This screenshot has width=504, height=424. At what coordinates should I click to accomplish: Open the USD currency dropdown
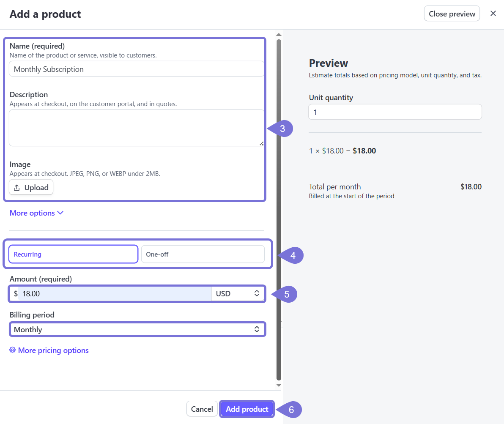click(x=238, y=293)
